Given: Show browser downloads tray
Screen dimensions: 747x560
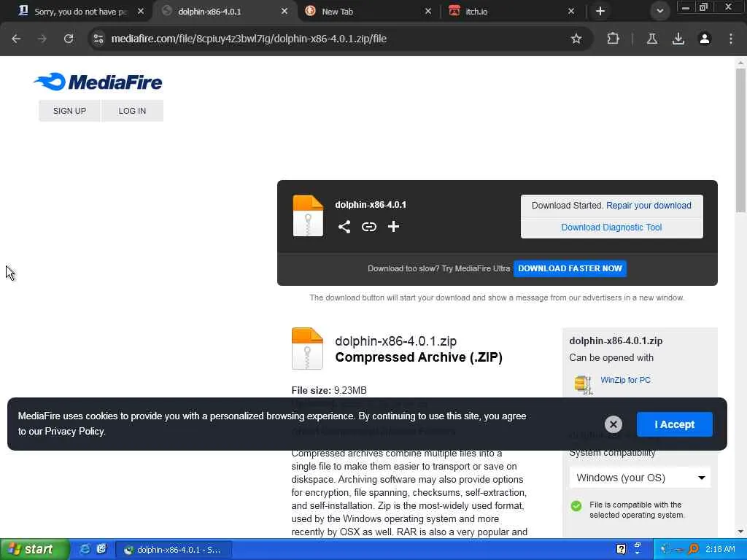Looking at the screenshot, I should tap(678, 39).
